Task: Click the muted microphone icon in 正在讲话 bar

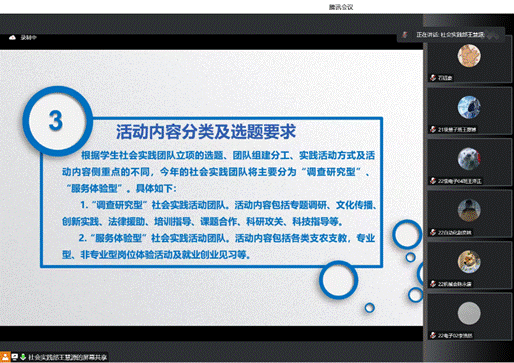Action: 405,35
